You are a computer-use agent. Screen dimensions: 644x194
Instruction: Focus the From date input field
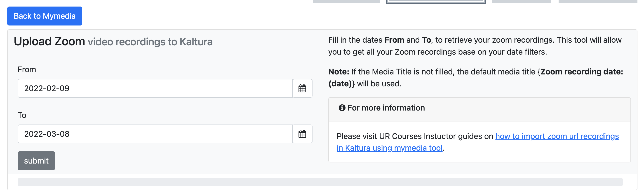click(x=155, y=88)
